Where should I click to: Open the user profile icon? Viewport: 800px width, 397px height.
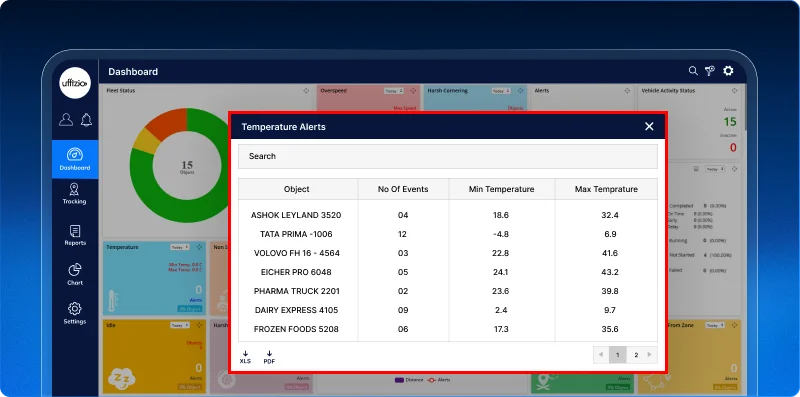click(66, 119)
